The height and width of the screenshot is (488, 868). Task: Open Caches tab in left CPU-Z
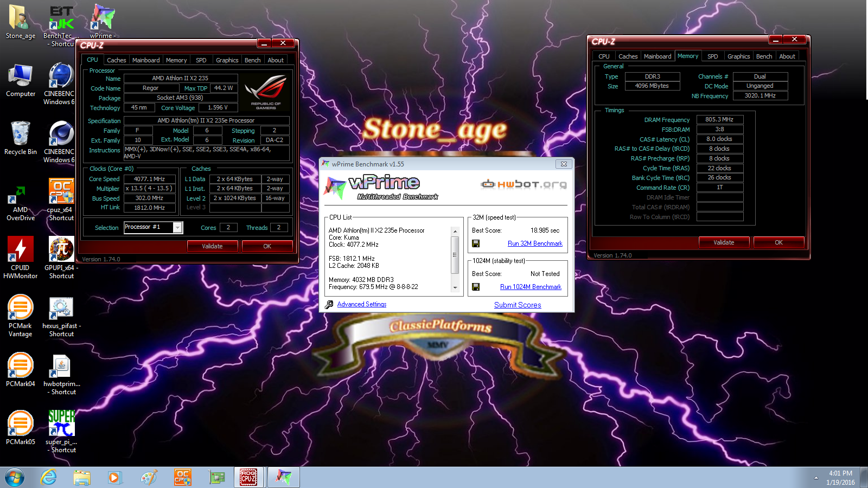coord(116,60)
